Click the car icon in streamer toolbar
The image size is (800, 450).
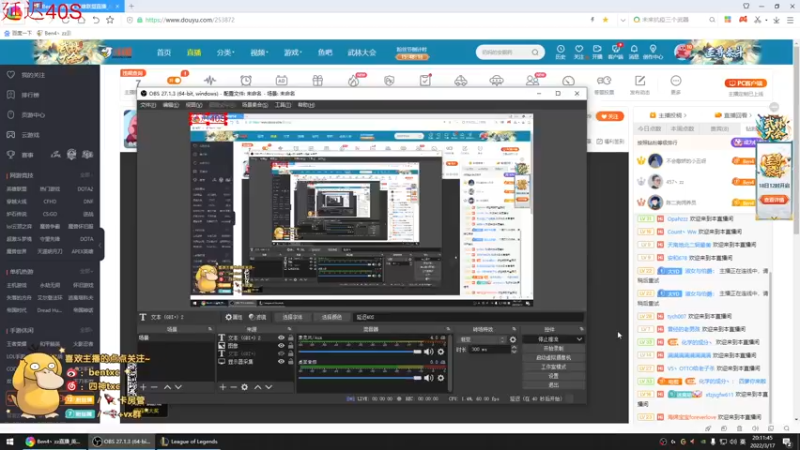(461, 81)
